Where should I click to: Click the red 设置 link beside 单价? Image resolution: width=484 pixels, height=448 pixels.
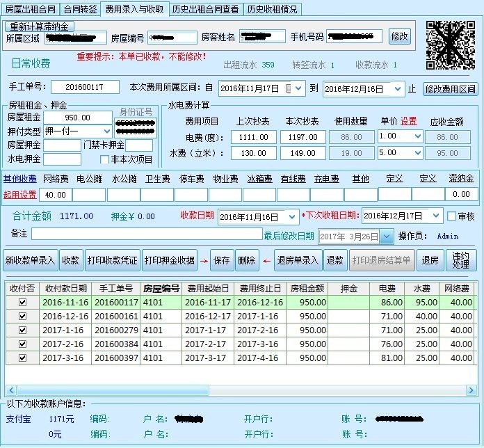[408, 121]
